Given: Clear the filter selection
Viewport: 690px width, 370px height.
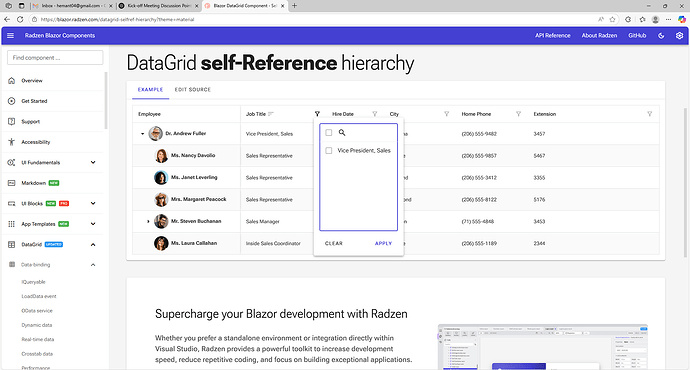Looking at the screenshot, I should [334, 243].
